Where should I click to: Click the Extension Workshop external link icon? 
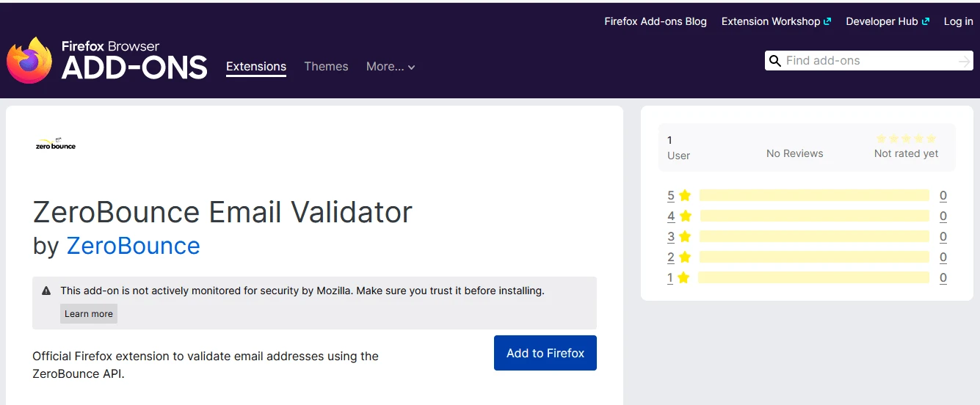(x=828, y=22)
